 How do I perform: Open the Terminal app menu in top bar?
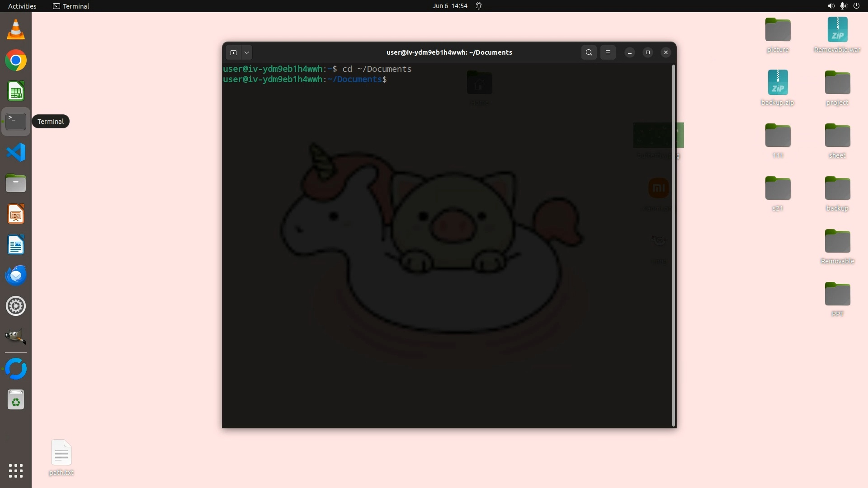pyautogui.click(x=71, y=6)
